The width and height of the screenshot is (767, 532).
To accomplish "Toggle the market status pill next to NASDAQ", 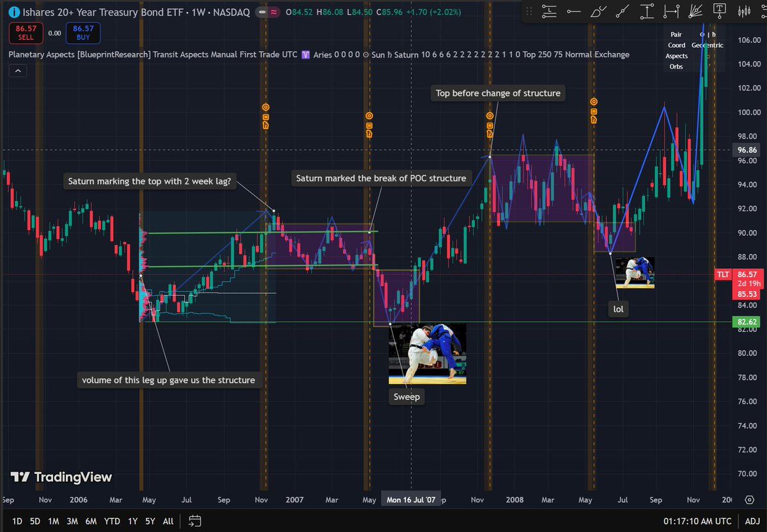I will click(x=269, y=12).
